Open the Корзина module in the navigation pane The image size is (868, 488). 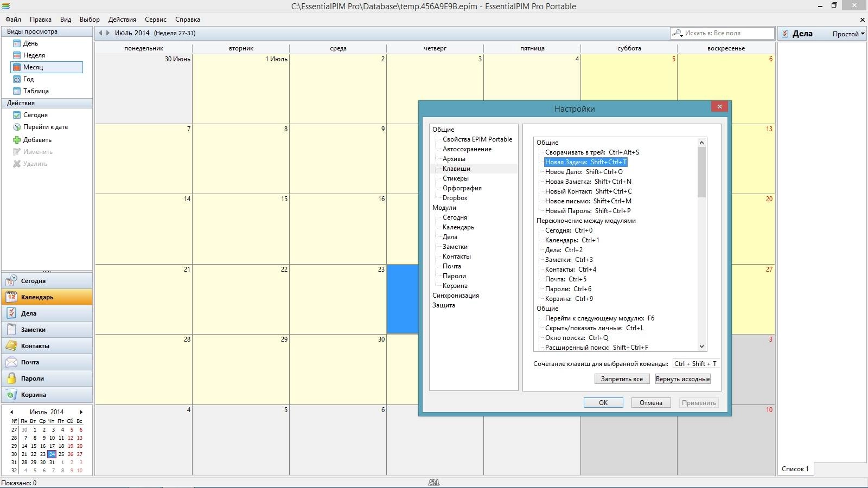(x=47, y=395)
